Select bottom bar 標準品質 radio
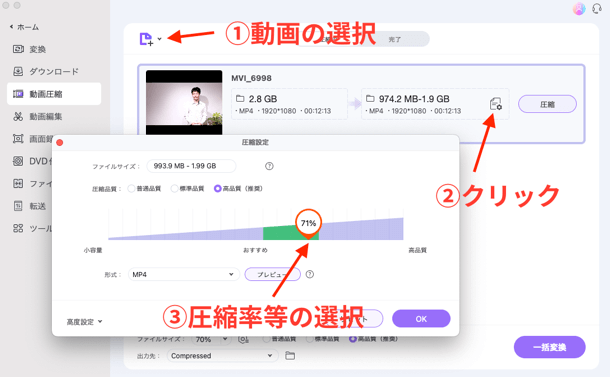This screenshot has height=377, width=610. tap(310, 339)
